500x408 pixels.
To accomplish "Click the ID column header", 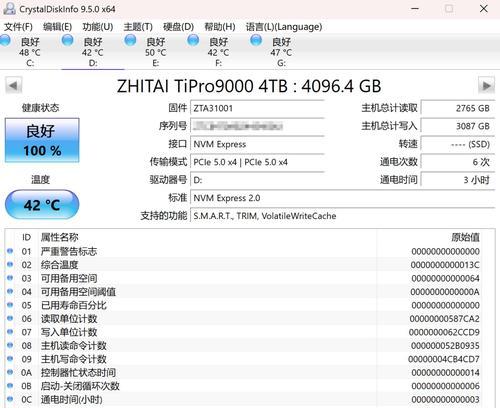I will pos(27,237).
